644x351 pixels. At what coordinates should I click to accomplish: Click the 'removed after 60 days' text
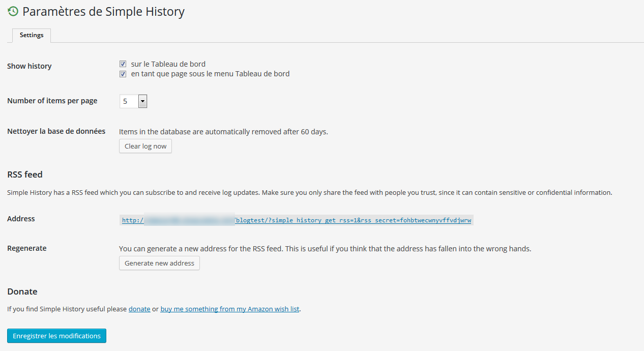[289, 132]
